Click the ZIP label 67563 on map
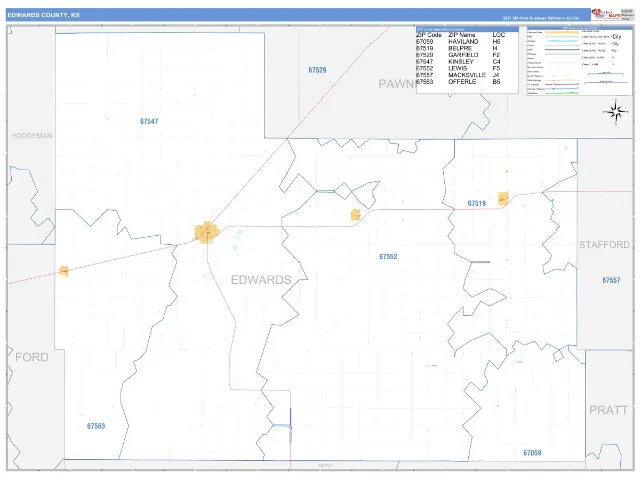The width and height of the screenshot is (640, 480). (96, 426)
